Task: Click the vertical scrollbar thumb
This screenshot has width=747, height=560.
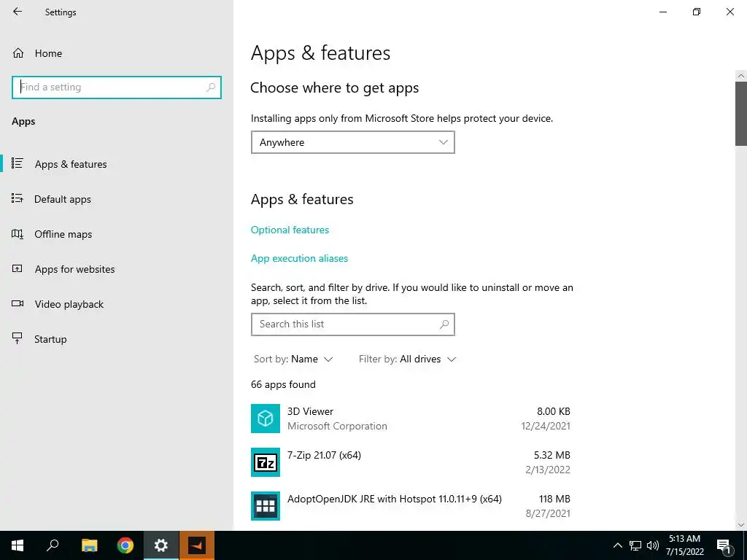Action: 741,113
